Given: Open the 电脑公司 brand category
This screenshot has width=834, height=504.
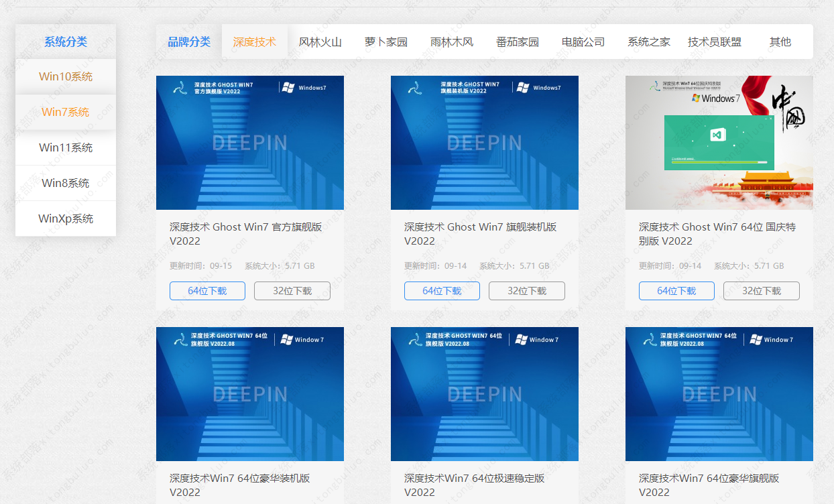Looking at the screenshot, I should [x=583, y=41].
